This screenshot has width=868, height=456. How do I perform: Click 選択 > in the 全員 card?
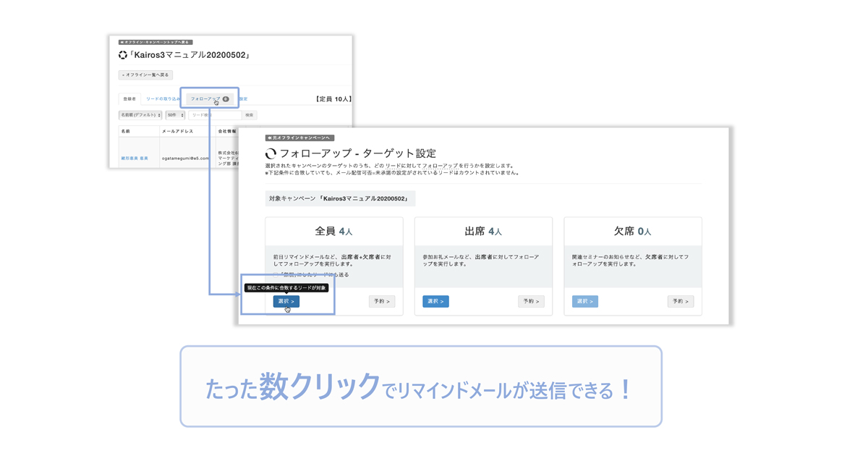point(286,301)
